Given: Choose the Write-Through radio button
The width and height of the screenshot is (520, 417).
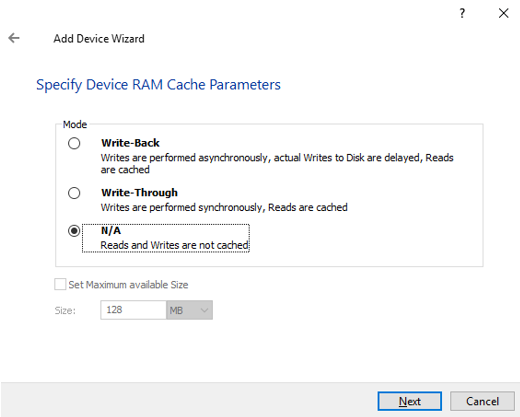Looking at the screenshot, I should 74,193.
